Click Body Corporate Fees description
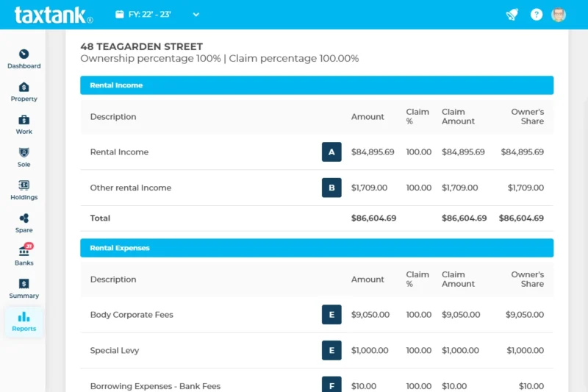Image resolution: width=588 pixels, height=392 pixels. pyautogui.click(x=132, y=315)
